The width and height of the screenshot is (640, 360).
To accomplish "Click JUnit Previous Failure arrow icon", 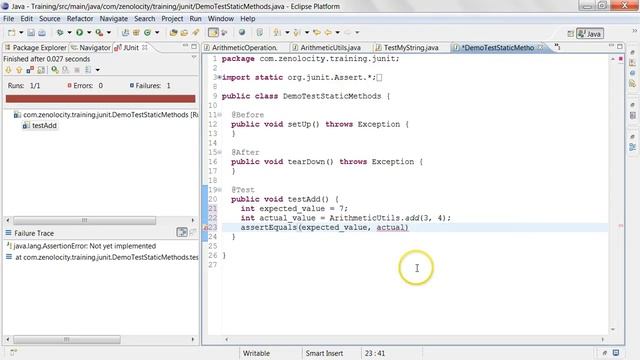I will pos(19,70).
